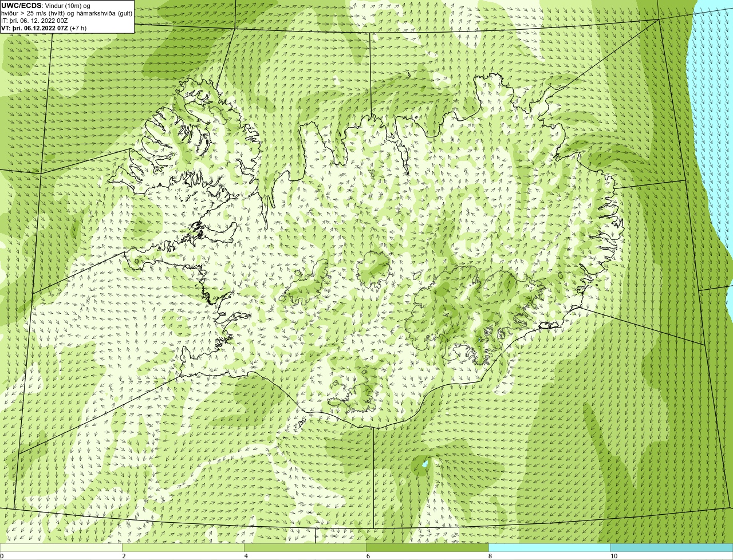Click the lightest 0–2 m/s legend color
The image size is (733, 560).
[61, 548]
